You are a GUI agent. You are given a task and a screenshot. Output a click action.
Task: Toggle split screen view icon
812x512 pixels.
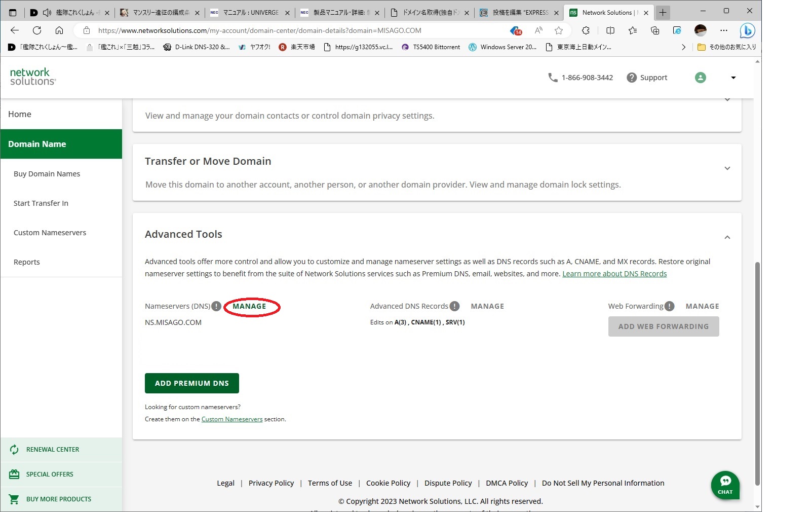(x=610, y=30)
